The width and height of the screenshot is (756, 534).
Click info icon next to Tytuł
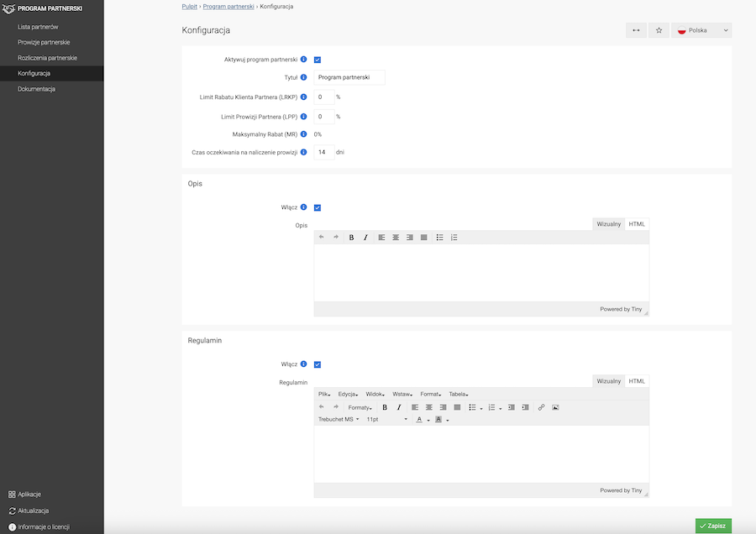pyautogui.click(x=304, y=77)
